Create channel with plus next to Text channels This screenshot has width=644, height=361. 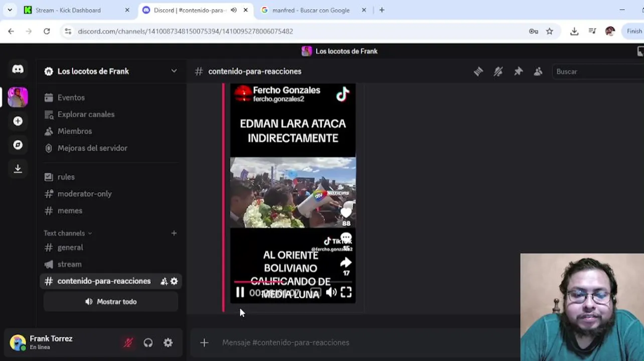174,233
